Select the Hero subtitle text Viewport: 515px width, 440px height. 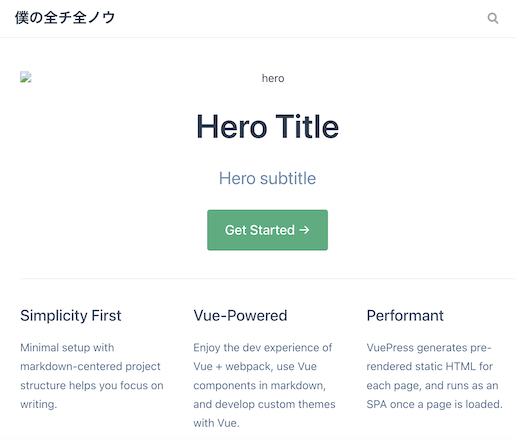click(x=267, y=178)
